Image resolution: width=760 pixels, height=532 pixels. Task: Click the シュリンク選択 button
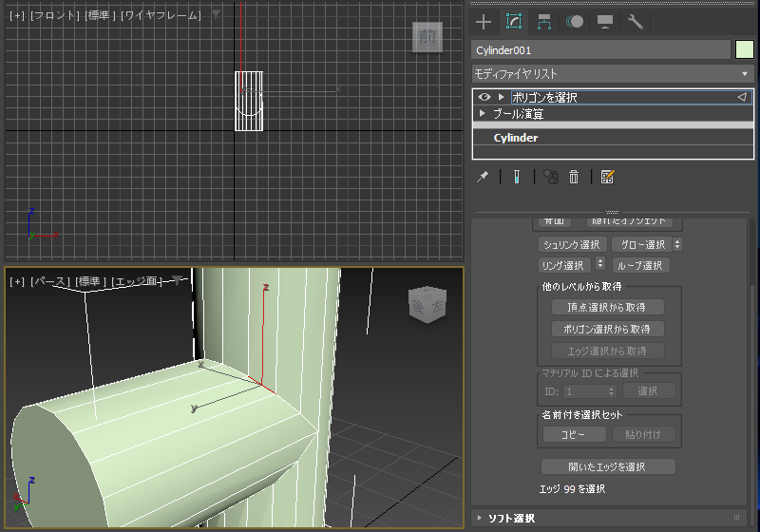point(572,245)
